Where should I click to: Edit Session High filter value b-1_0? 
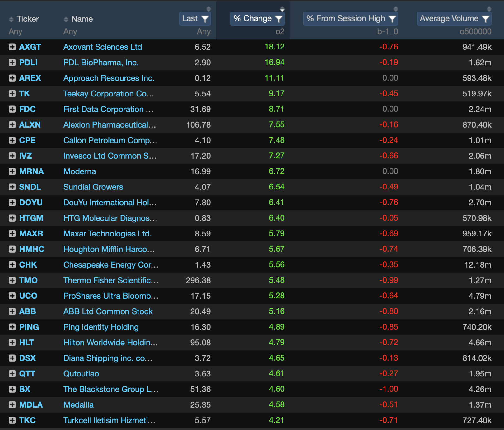[x=388, y=32]
